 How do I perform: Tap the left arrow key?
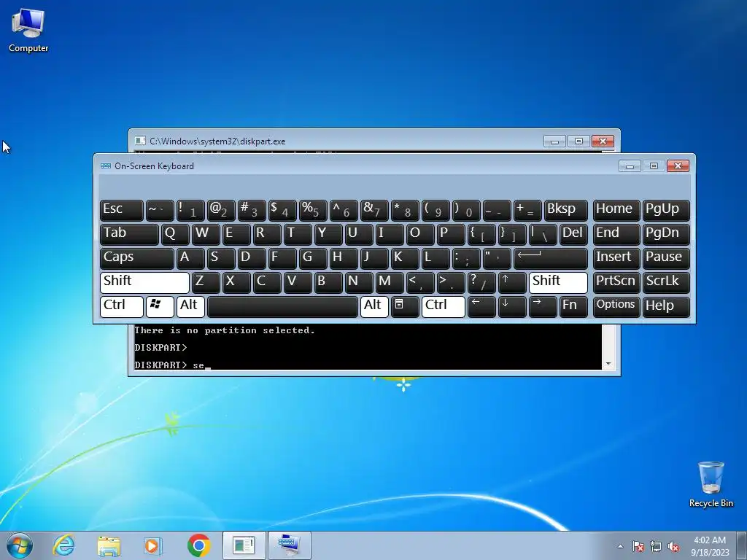(x=481, y=306)
